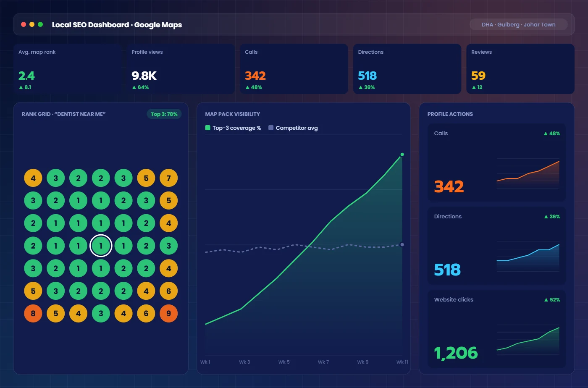This screenshot has height=388, width=588.
Task: Click the Wk 11 axis label
Action: click(x=402, y=362)
